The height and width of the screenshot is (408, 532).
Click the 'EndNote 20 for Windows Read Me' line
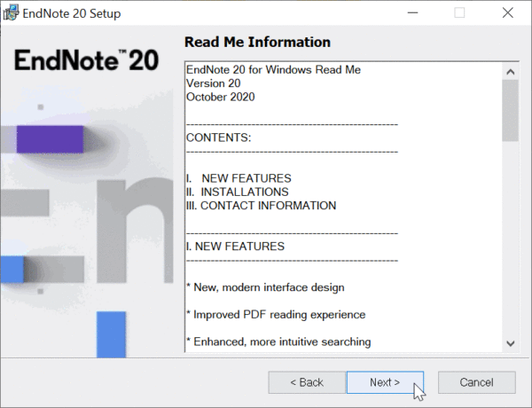point(273,69)
